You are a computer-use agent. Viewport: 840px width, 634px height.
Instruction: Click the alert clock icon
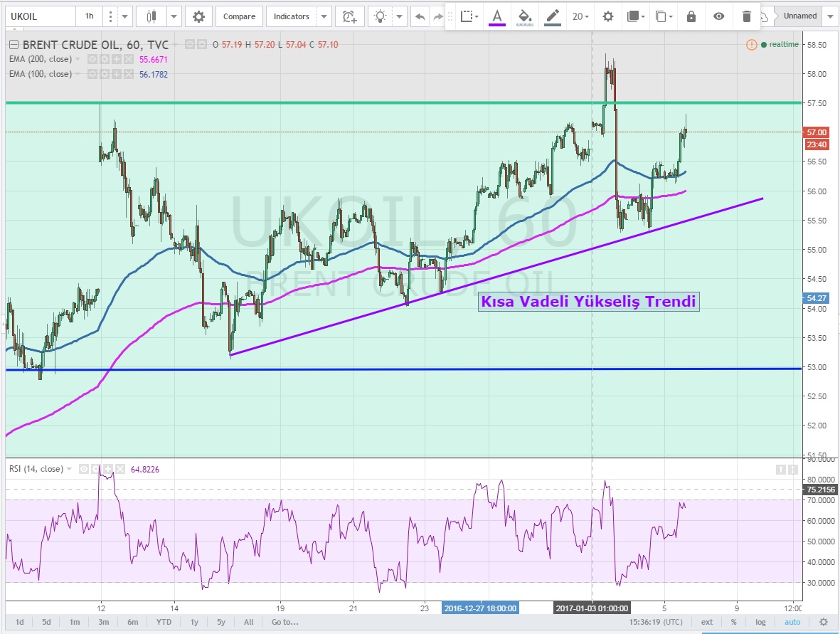pos(349,16)
